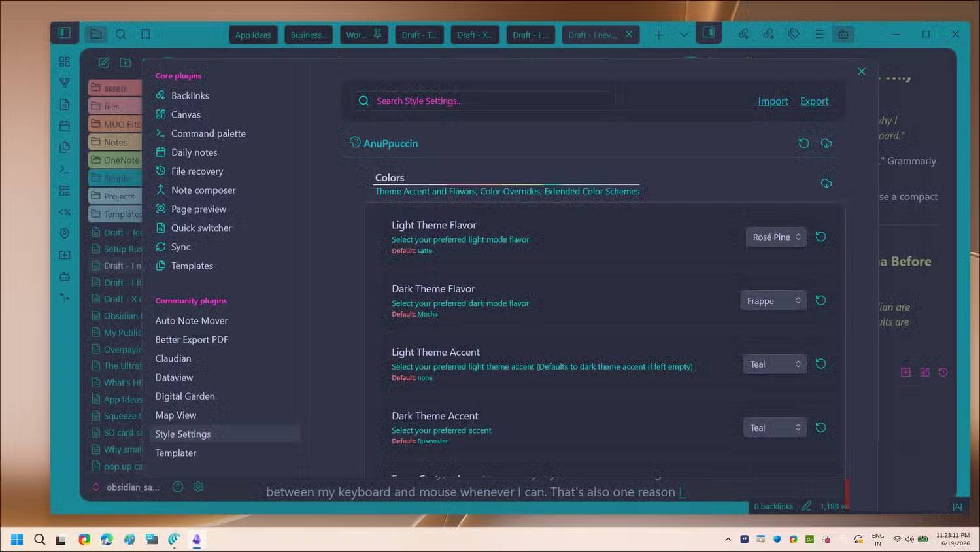Open the tags pane icon
The height and width of the screenshot is (552, 980).
tap(793, 34)
